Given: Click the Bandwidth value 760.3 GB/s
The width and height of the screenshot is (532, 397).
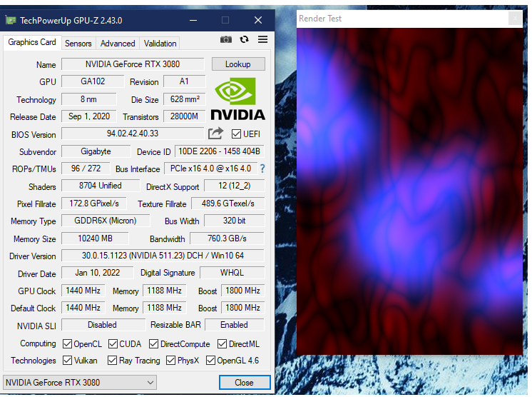Looking at the screenshot, I should (227, 238).
